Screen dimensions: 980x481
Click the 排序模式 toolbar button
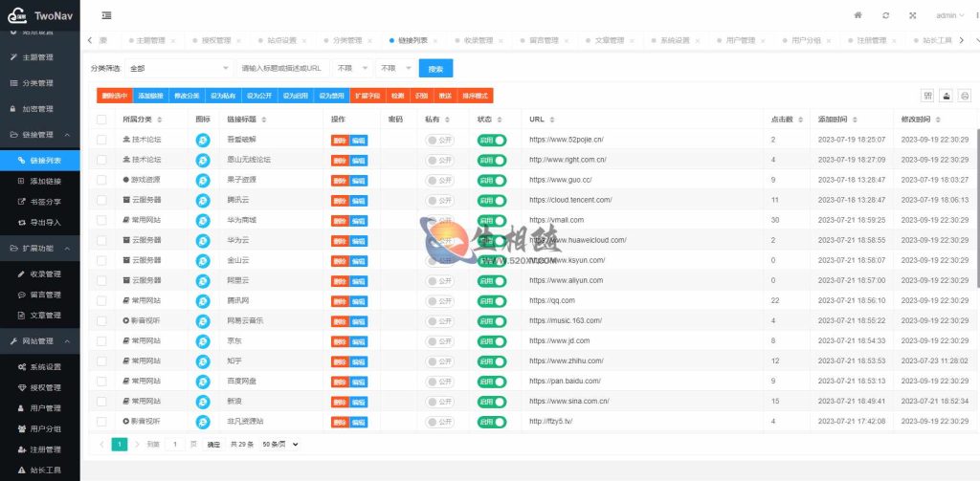pyautogui.click(x=475, y=96)
